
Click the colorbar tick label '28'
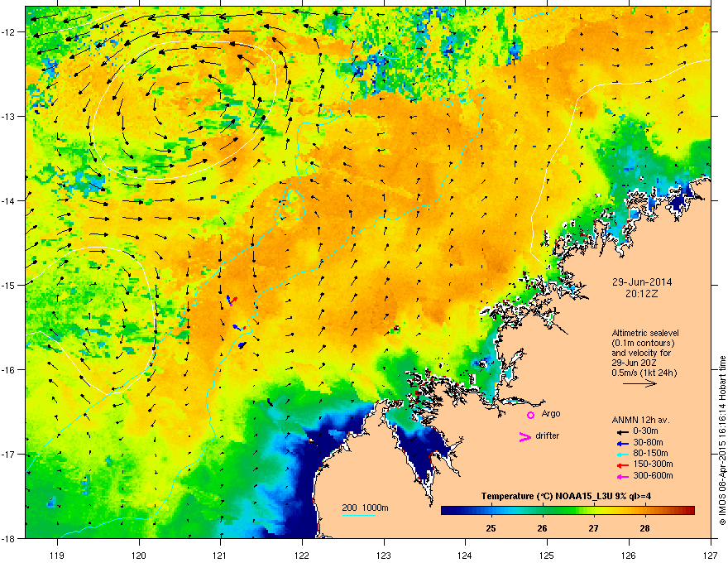[644, 528]
